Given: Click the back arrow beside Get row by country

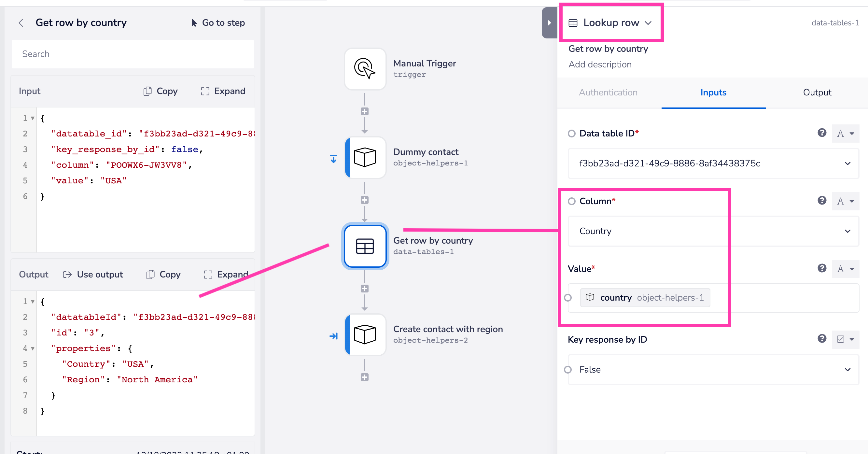Looking at the screenshot, I should pyautogui.click(x=21, y=23).
